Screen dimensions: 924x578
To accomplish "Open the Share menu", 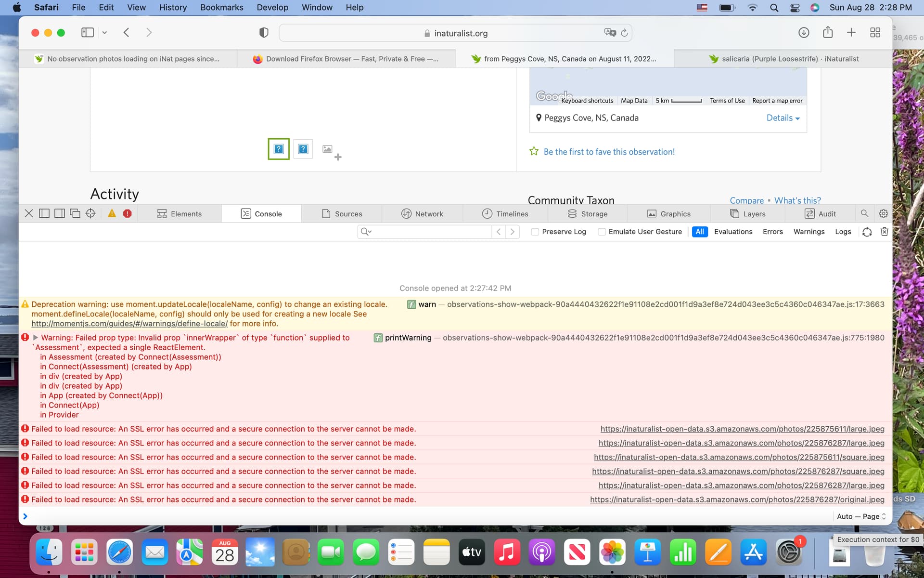I will (x=828, y=32).
